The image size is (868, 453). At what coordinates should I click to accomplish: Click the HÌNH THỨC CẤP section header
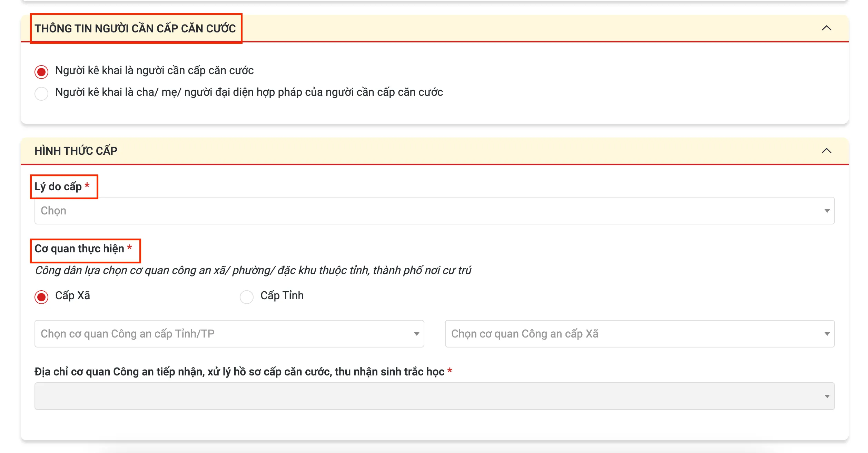(x=77, y=151)
